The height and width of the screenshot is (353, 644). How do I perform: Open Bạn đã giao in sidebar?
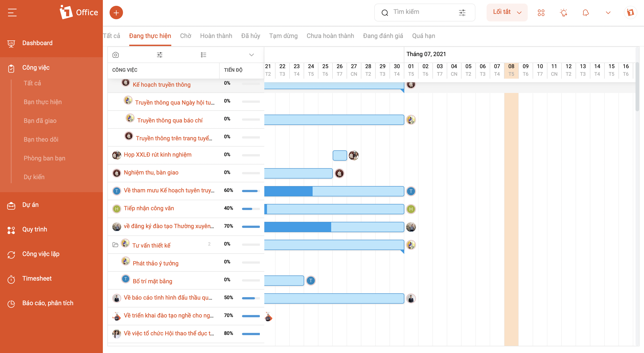click(x=40, y=120)
